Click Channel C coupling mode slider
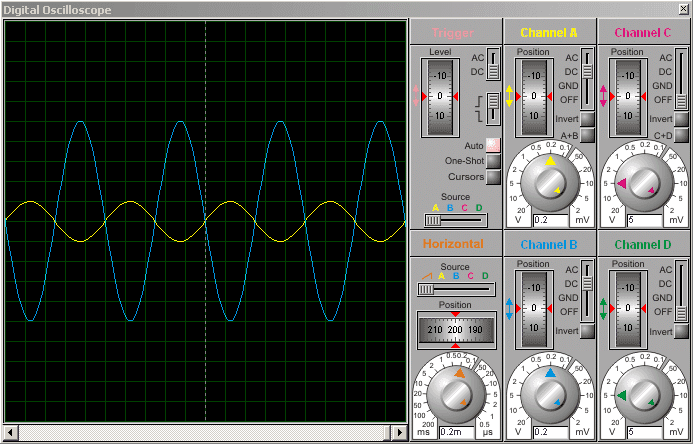The height and width of the screenshot is (444, 693). pyautogui.click(x=681, y=80)
